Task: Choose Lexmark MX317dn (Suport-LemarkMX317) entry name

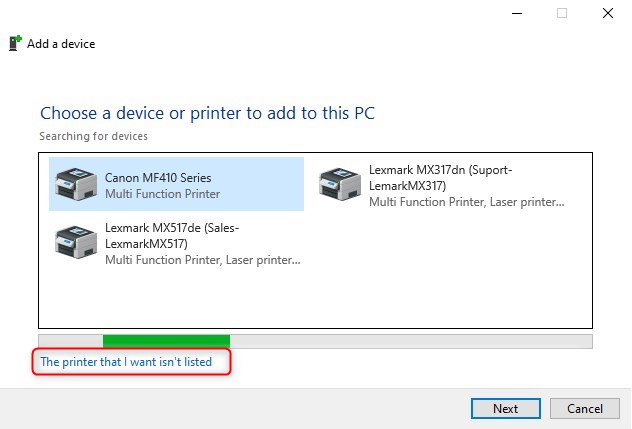Action: (441, 178)
